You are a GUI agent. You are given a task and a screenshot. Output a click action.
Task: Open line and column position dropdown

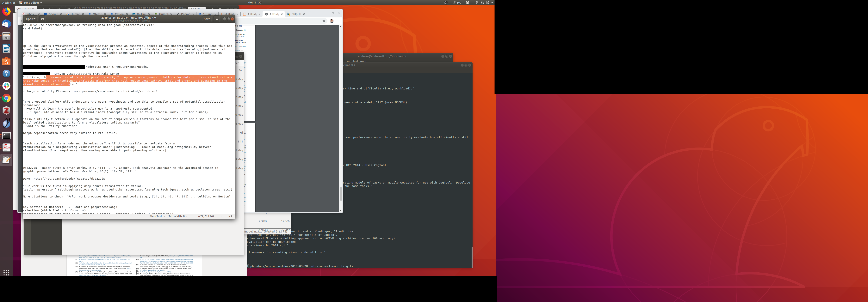click(209, 216)
